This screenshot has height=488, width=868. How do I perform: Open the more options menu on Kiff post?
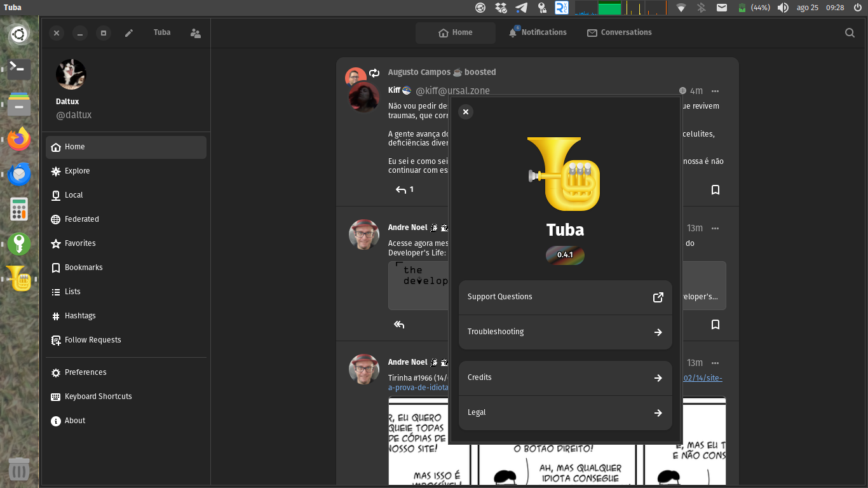click(x=715, y=91)
